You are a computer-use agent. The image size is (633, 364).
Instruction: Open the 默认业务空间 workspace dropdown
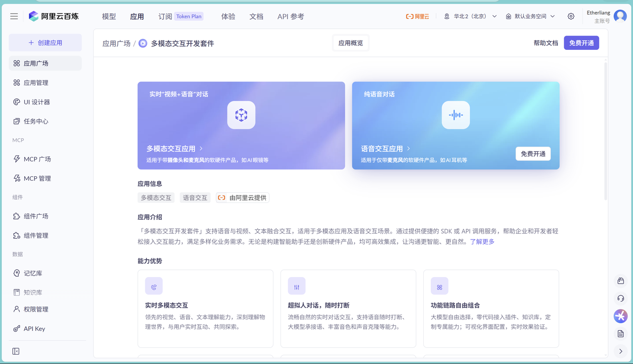pos(531,16)
